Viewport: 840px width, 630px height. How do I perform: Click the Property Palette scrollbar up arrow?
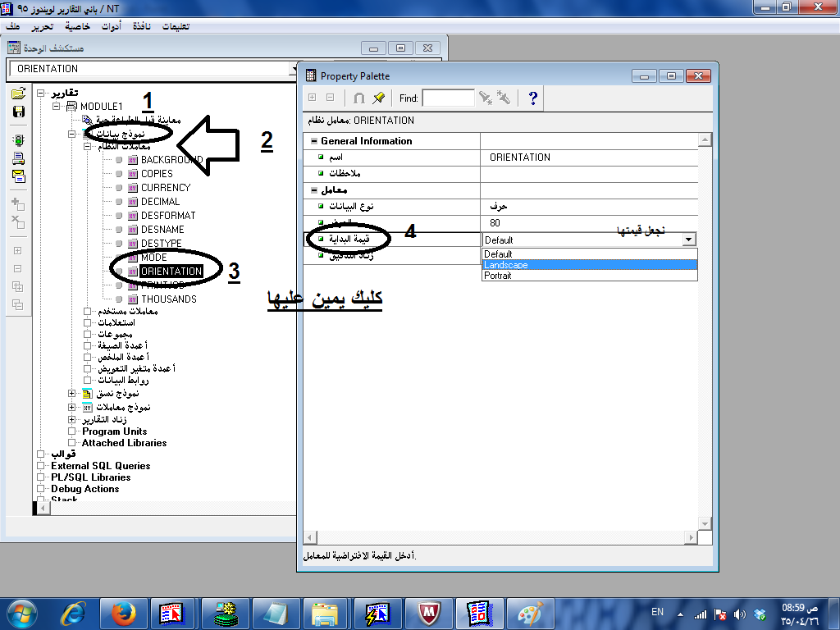(x=704, y=141)
